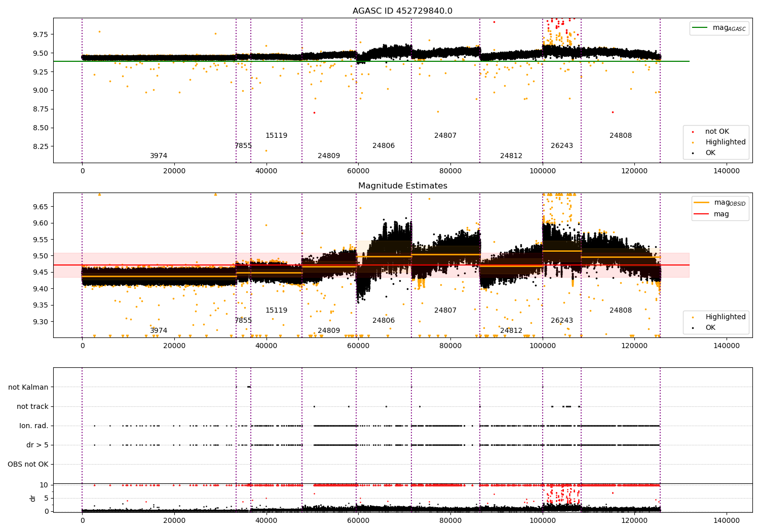Click obsid label 24809 in the top plot
Screen dimensions: 760x532
329,156
